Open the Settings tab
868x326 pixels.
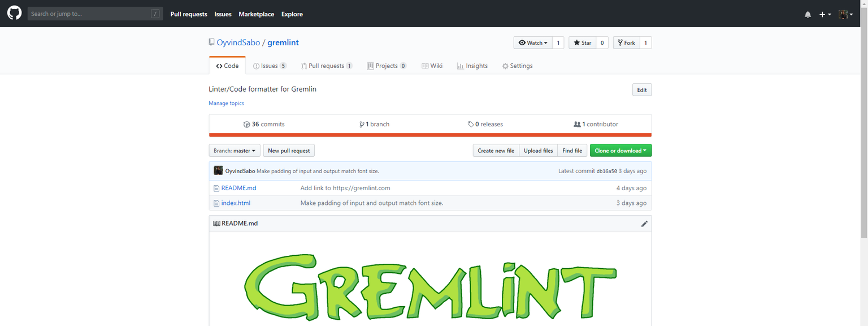point(517,66)
